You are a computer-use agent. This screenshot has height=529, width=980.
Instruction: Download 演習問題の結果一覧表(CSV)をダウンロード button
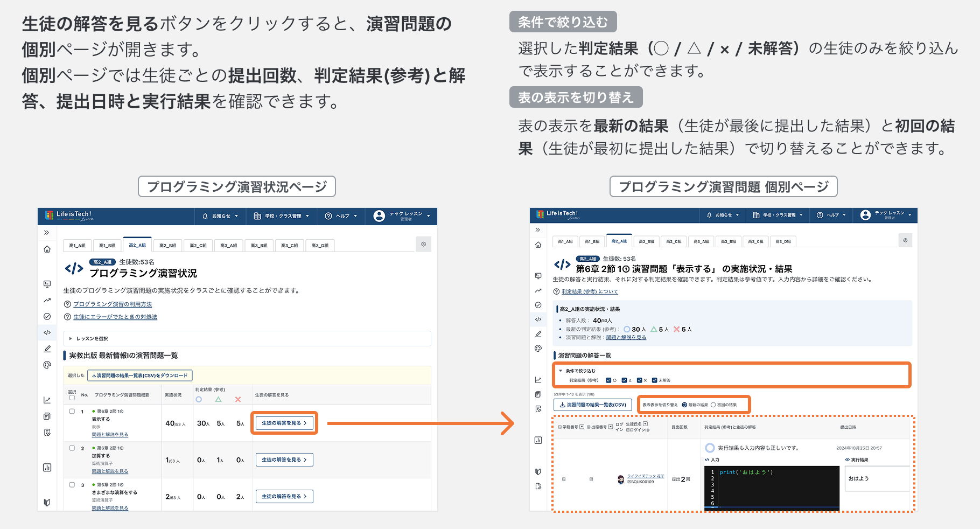tap(140, 375)
